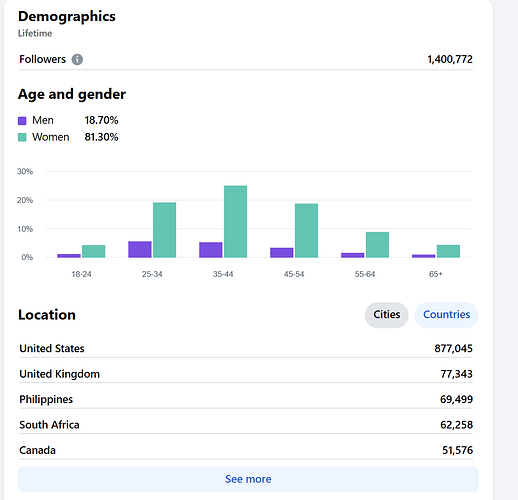The image size is (518, 500).
Task: Select the United Kingdom location row
Action: coord(246,374)
